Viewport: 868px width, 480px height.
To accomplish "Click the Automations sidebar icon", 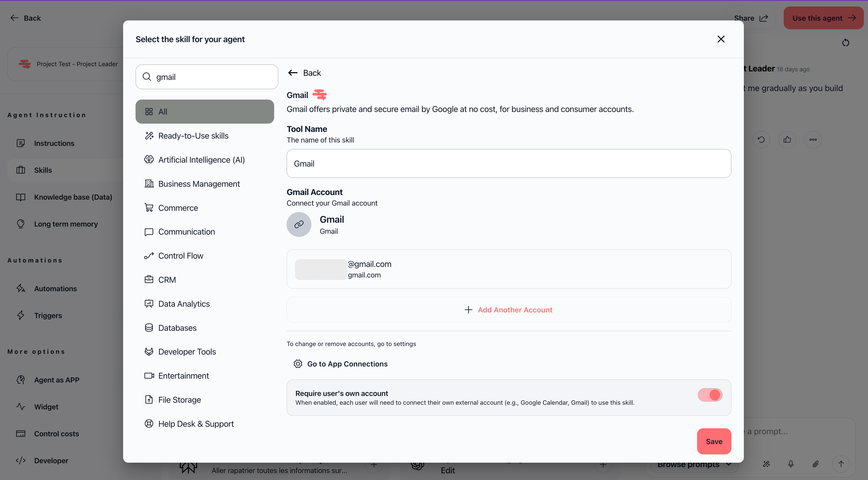I will click(20, 288).
